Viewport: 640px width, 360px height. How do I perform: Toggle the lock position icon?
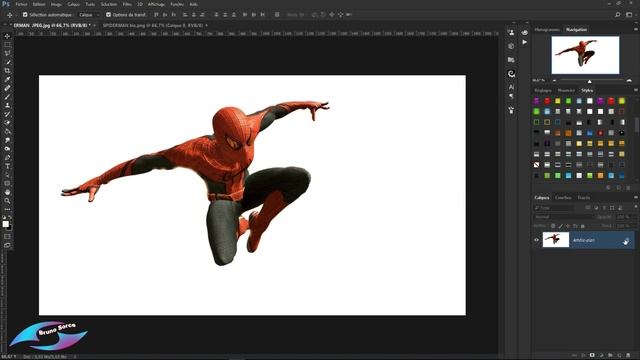point(568,226)
